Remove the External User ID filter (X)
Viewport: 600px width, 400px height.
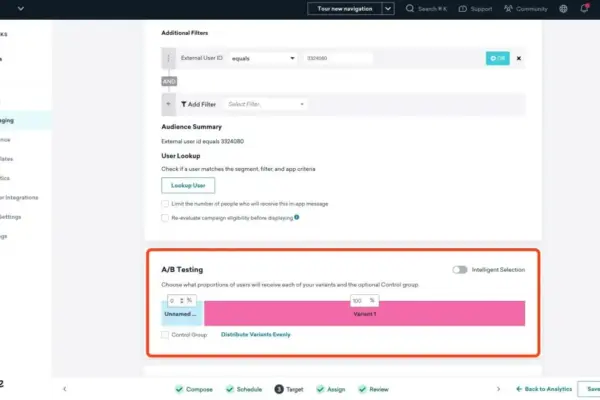point(518,58)
